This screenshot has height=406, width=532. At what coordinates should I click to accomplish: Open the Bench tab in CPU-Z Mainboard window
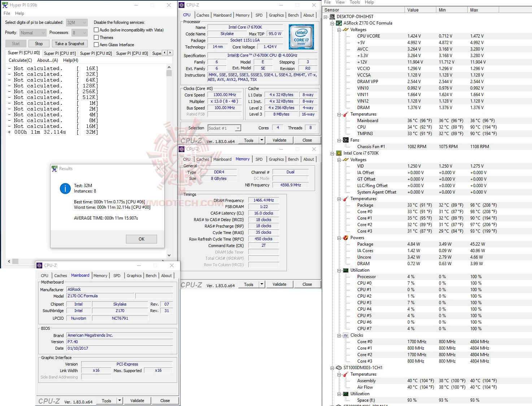pyautogui.click(x=151, y=276)
